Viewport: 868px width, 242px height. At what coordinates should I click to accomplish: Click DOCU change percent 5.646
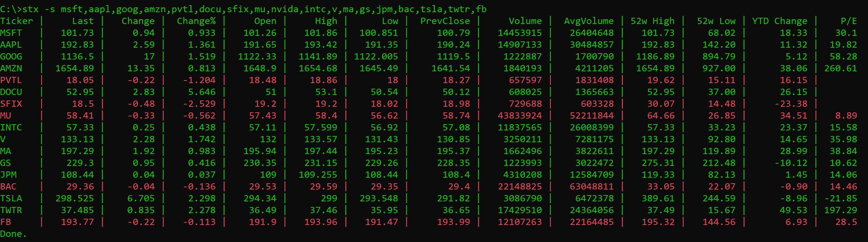point(202,92)
